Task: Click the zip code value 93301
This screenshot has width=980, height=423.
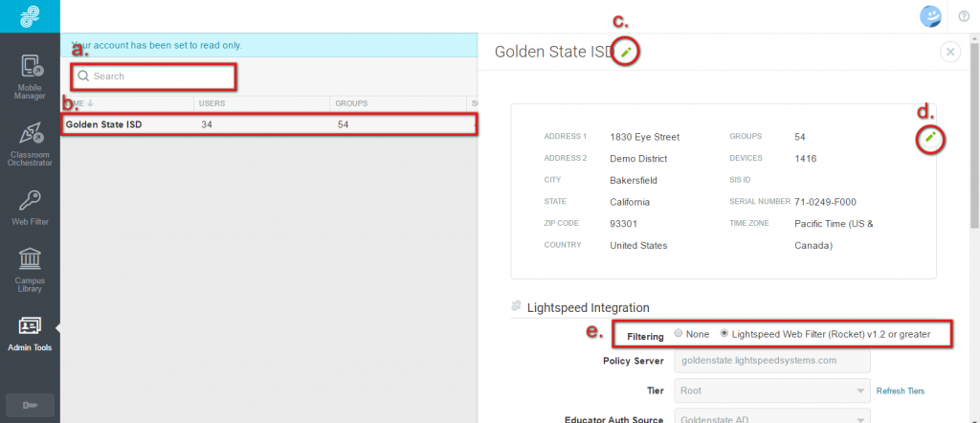Action: point(623,224)
